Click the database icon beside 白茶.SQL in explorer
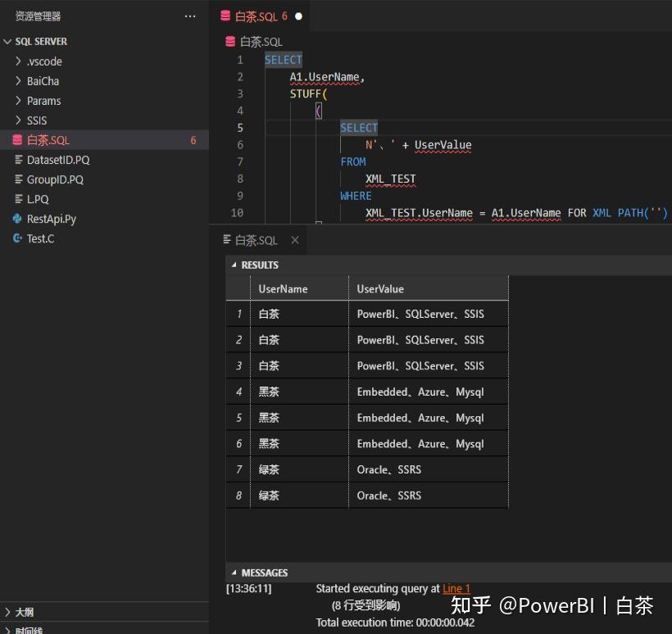The image size is (672, 634). tap(18, 140)
